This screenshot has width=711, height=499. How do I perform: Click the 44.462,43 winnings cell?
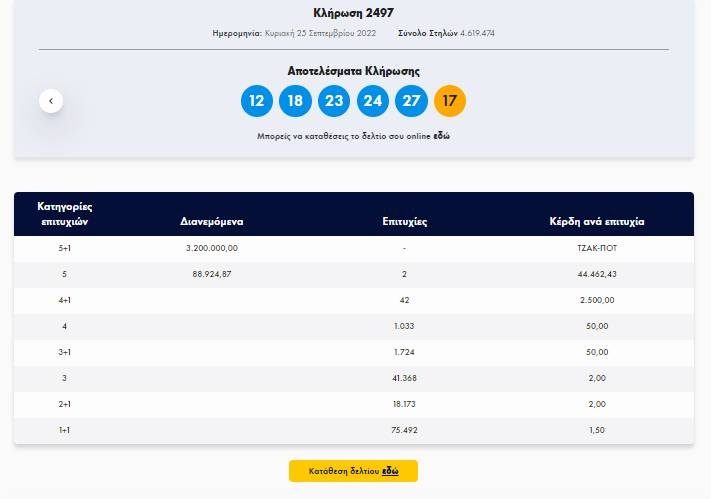597,274
